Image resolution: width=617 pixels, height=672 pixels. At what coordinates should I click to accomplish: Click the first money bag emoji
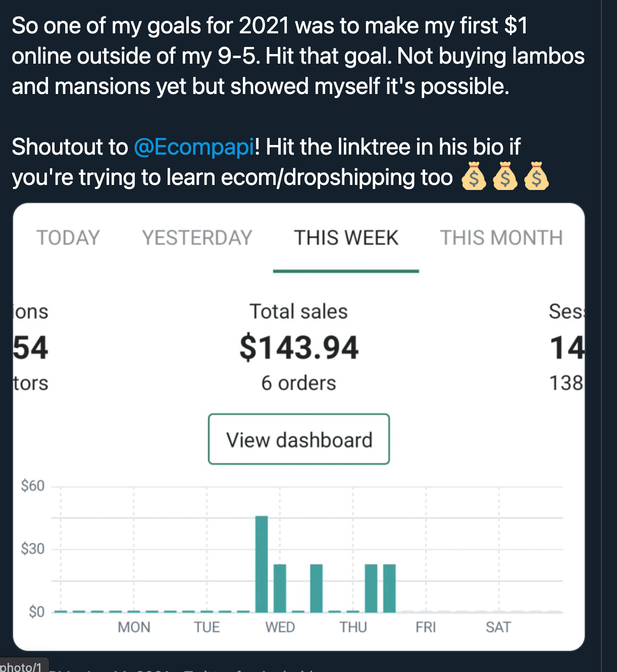pos(474,177)
